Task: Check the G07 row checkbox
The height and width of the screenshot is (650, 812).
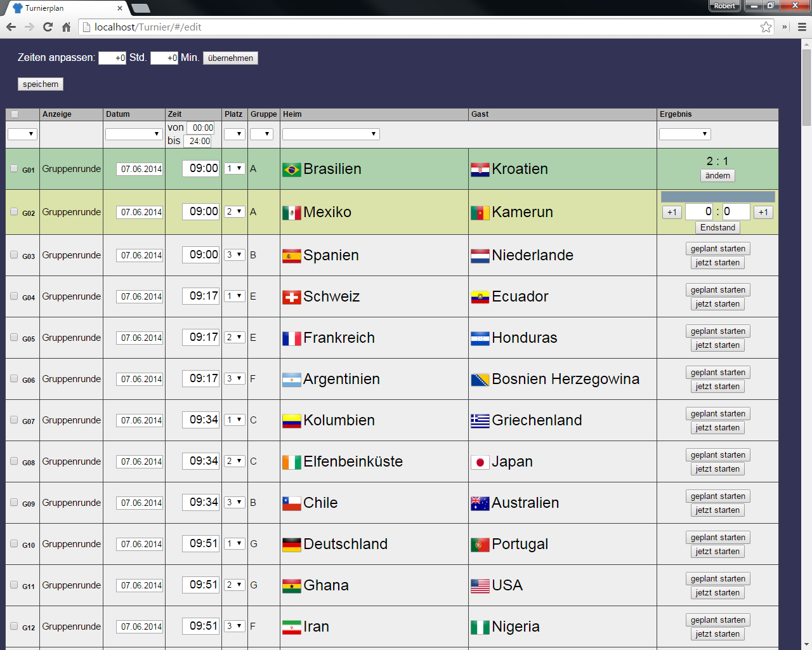Action: pyautogui.click(x=14, y=420)
